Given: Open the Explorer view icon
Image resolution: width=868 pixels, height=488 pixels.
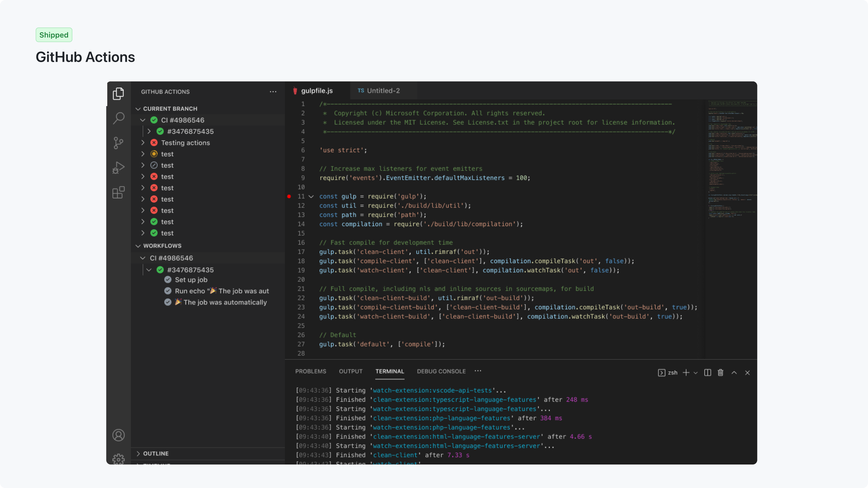Looking at the screenshot, I should [x=118, y=94].
